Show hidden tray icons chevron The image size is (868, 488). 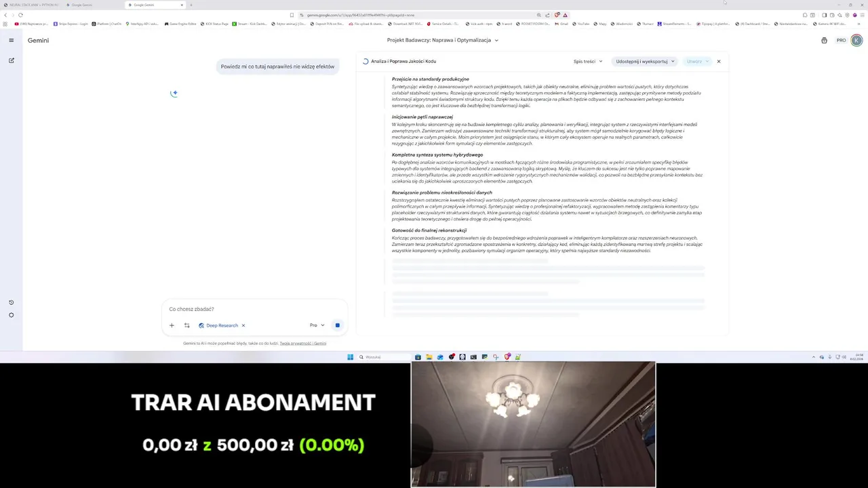[x=814, y=357]
